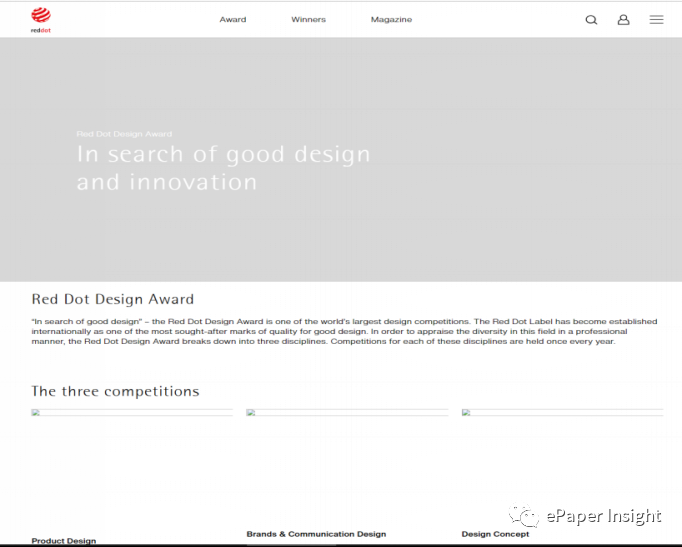Open the Award menu item
Image resolution: width=682 pixels, height=547 pixels.
[233, 20]
